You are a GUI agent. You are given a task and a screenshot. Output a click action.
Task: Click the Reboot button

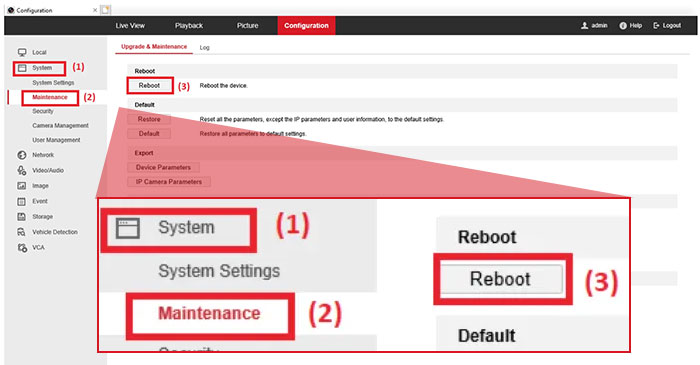click(x=149, y=85)
